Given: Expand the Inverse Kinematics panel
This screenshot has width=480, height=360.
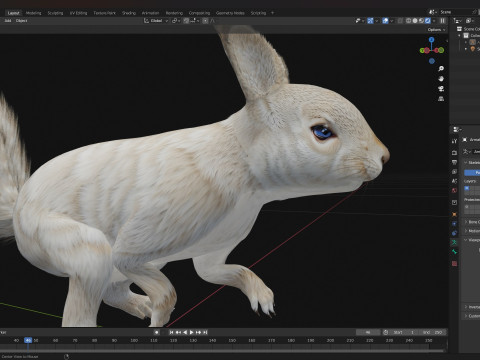Looking at the screenshot, I should [x=472, y=307].
